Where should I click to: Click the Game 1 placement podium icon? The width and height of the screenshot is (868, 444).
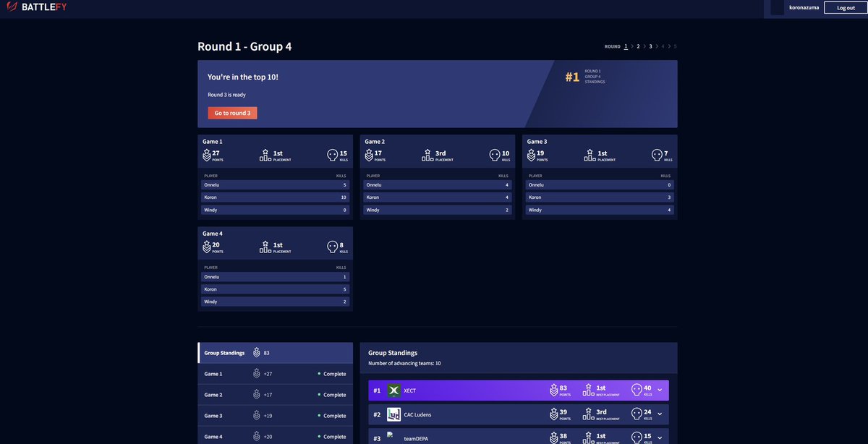(265, 155)
